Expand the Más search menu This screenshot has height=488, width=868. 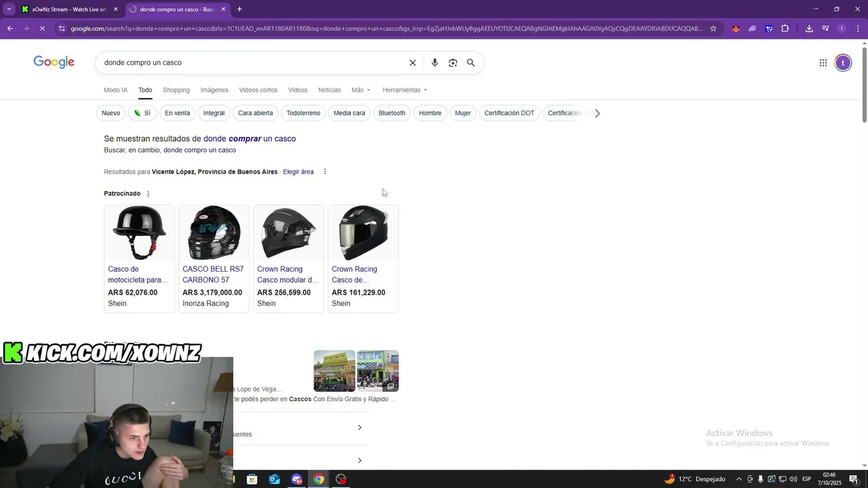coord(361,90)
